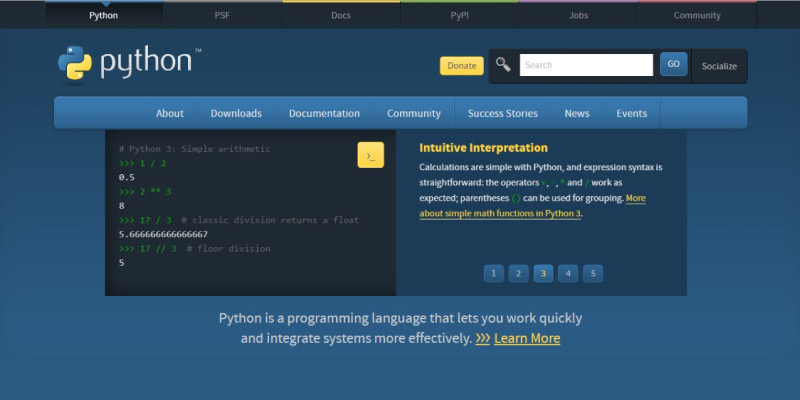
Task: Select the active slide 3 button
Action: [543, 273]
